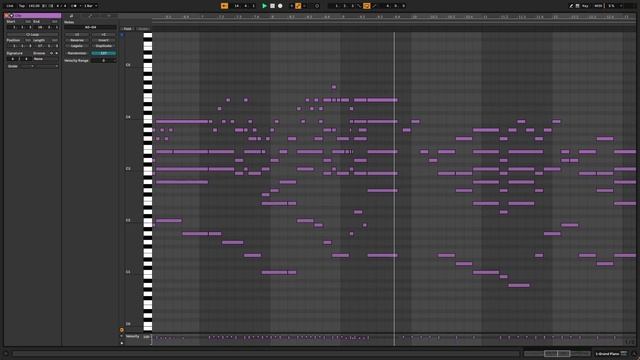Image resolution: width=640 pixels, height=360 pixels.
Task: Click the Session Record circle button
Action: point(317,6)
